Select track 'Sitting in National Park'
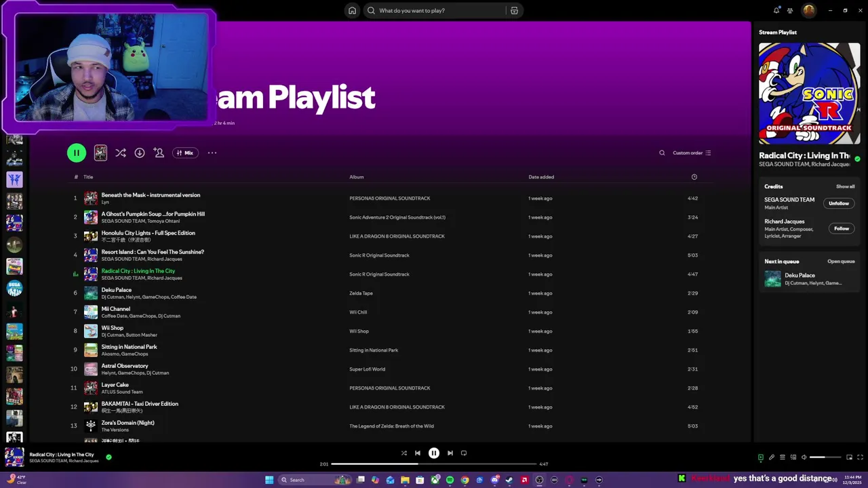 [130, 347]
